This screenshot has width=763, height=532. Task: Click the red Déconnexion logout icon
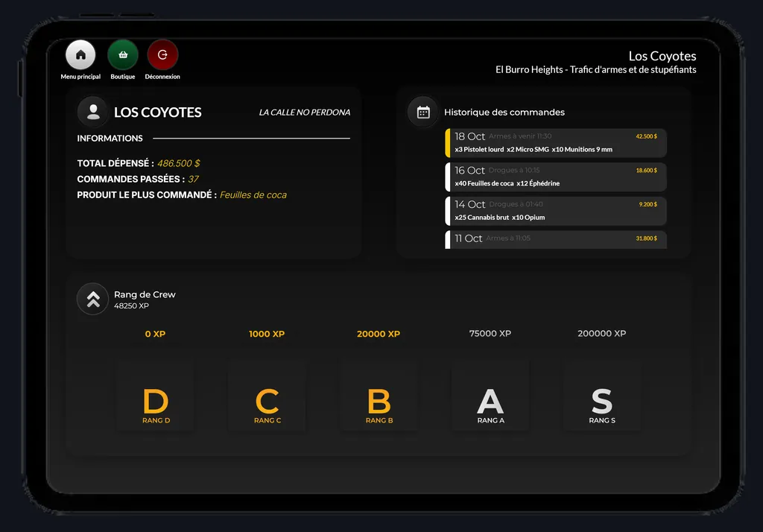162,55
